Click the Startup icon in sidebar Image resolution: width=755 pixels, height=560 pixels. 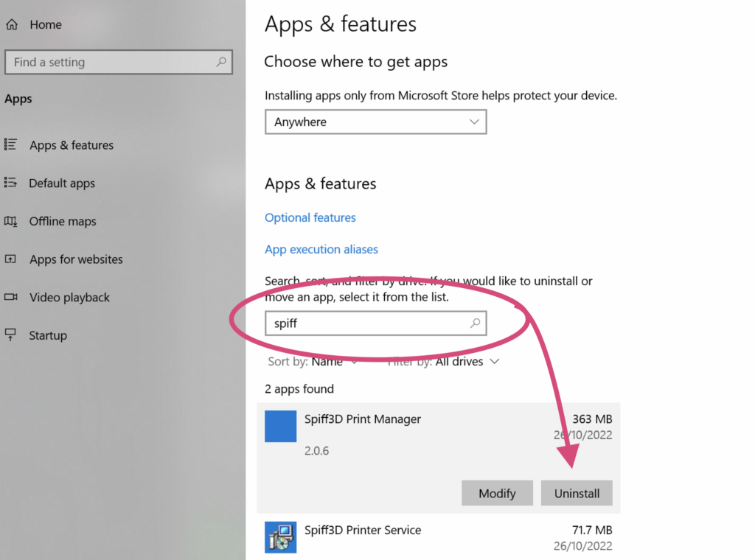pos(10,335)
